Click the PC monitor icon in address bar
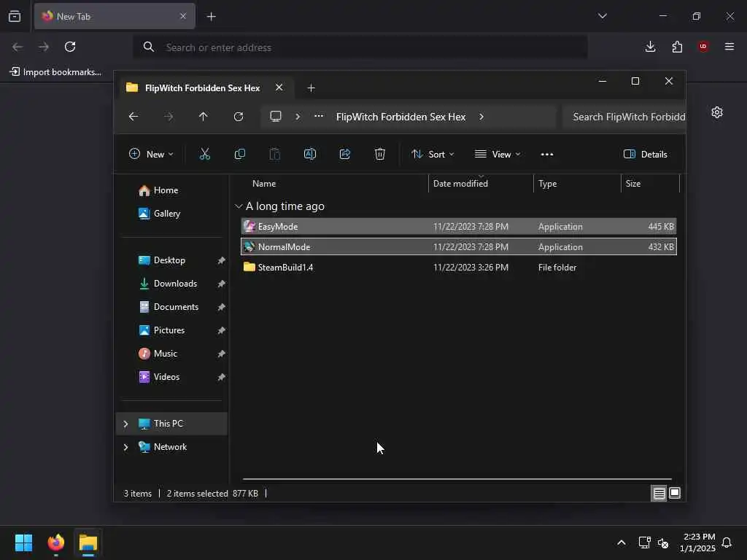The height and width of the screenshot is (560, 747). (x=276, y=117)
